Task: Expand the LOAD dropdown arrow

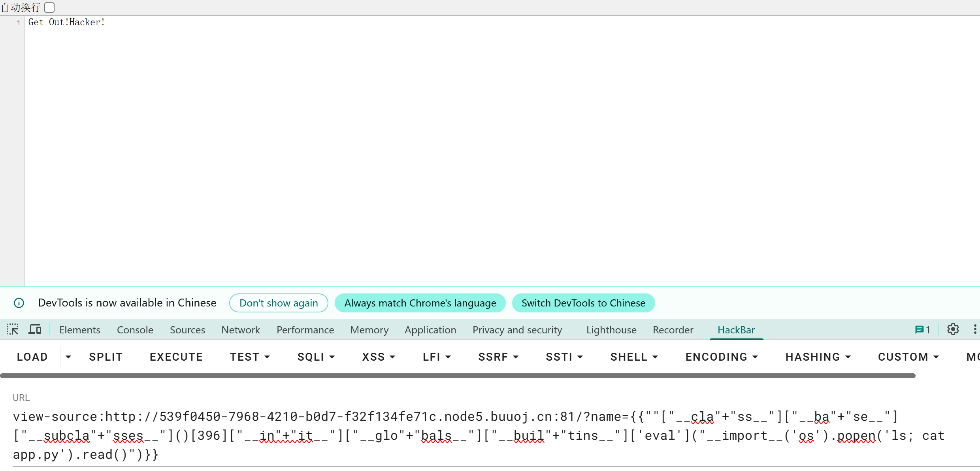Action: tap(68, 357)
